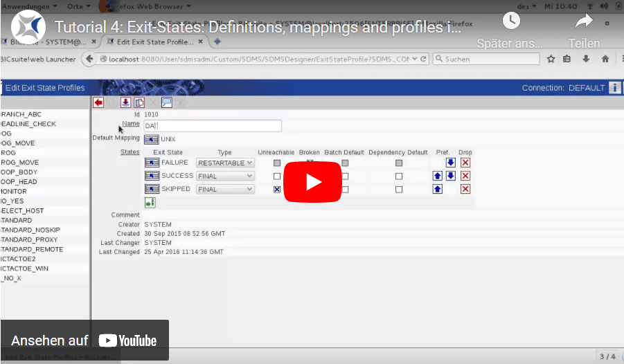624x364 pixels.
Task: Click the speech bubble comment toolbar icon
Action: click(166, 102)
